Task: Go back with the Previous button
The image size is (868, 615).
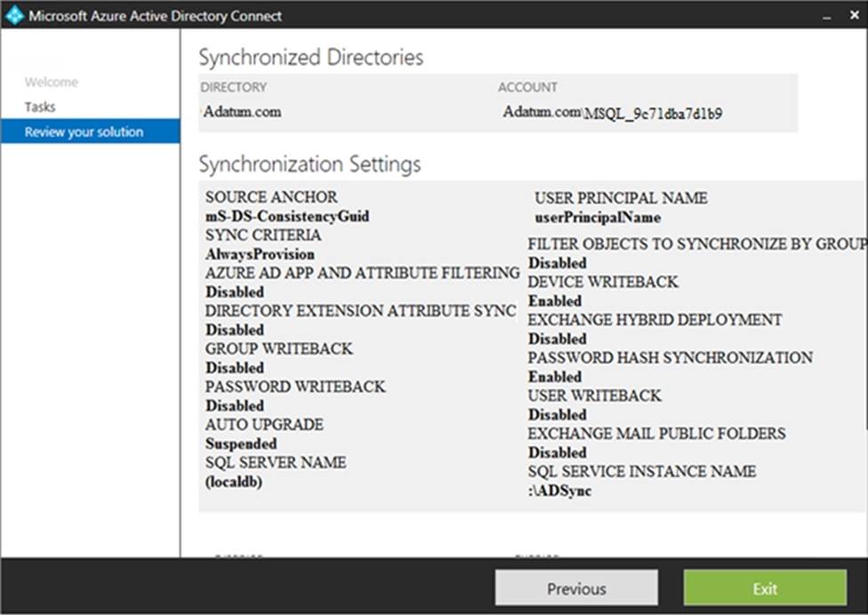Action: (576, 588)
